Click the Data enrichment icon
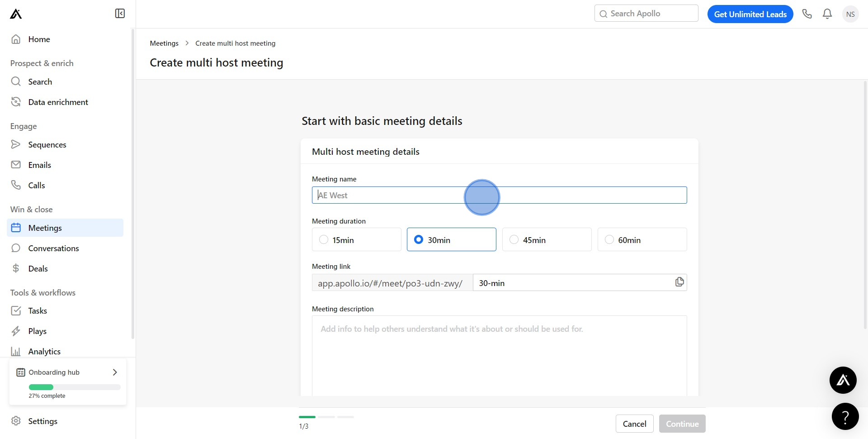The image size is (868, 439). tap(16, 102)
